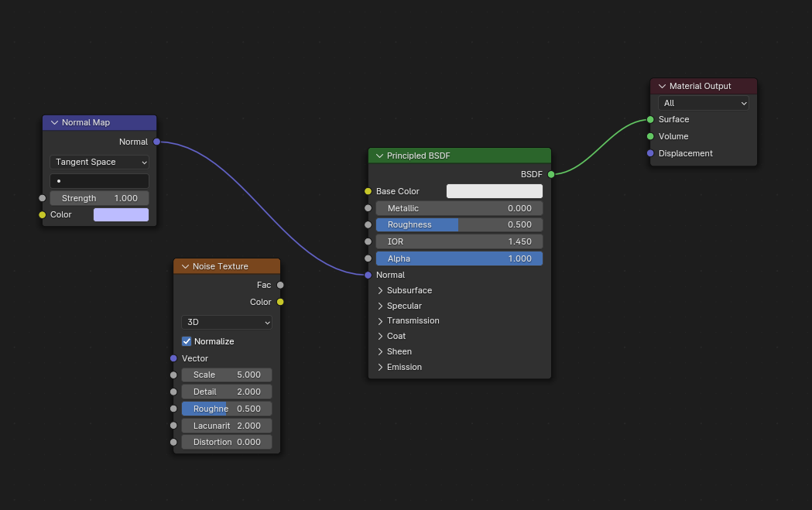The image size is (812, 510).
Task: Click the Principled BSDF Roughness slider
Action: pos(459,224)
